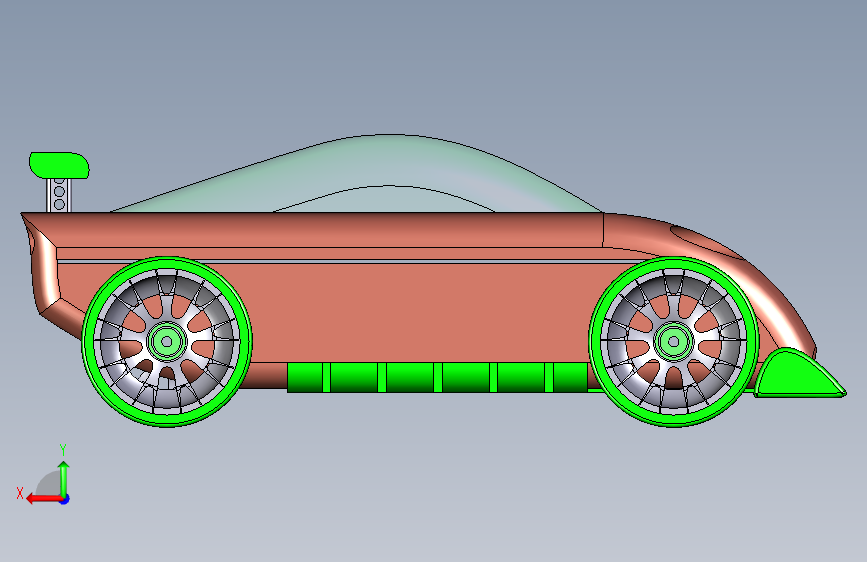Click the red X axis arrow of triad
The image size is (867, 562).
43,499
